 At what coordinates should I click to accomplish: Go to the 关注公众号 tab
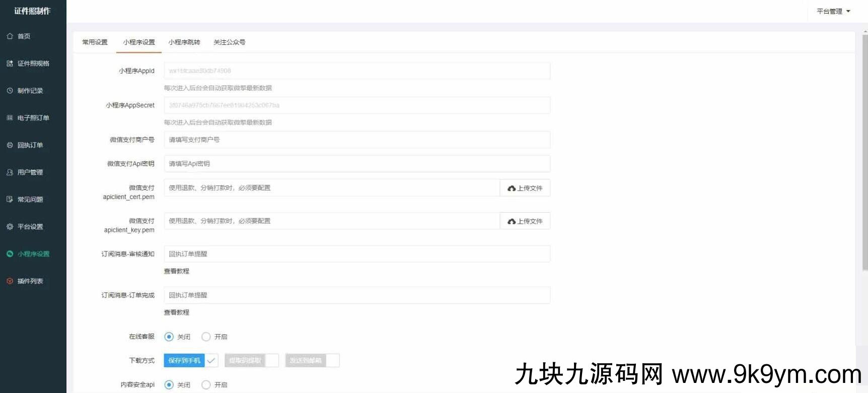coord(230,42)
